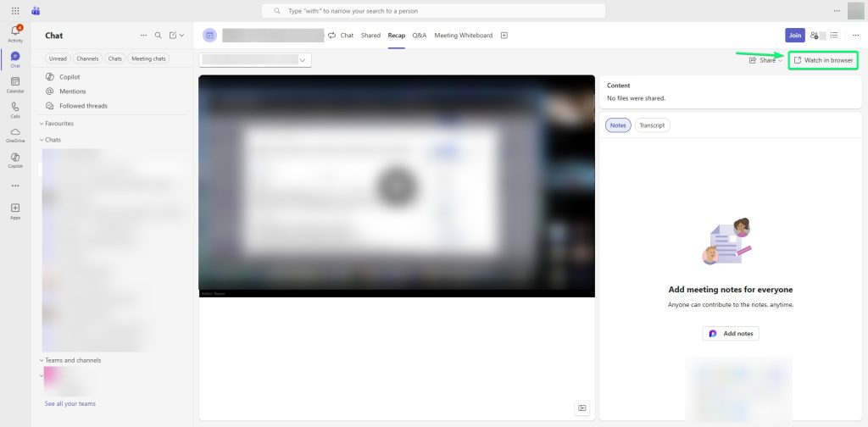Click the Apps plus icon
Viewport: 868px width, 427px height.
click(x=15, y=209)
